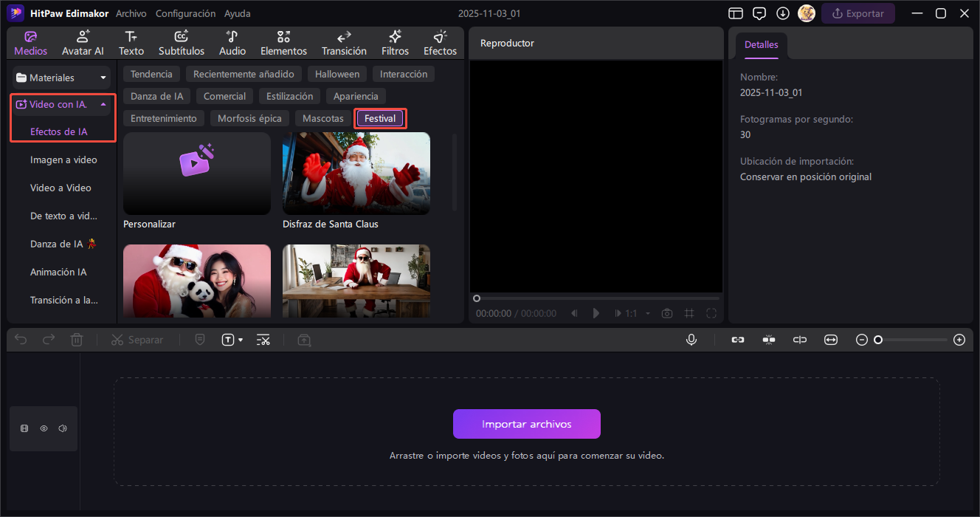Click the fullscreen icon in the player
Screen dimensions: 980x517
[711, 313]
